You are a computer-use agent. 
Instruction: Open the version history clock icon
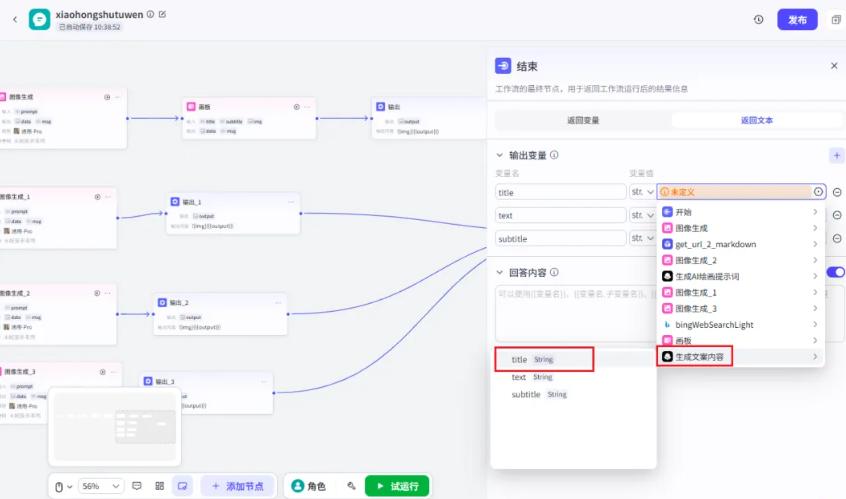pos(759,19)
